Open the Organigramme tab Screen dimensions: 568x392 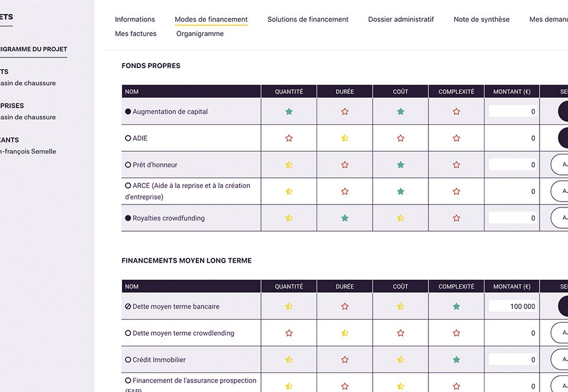tap(200, 34)
